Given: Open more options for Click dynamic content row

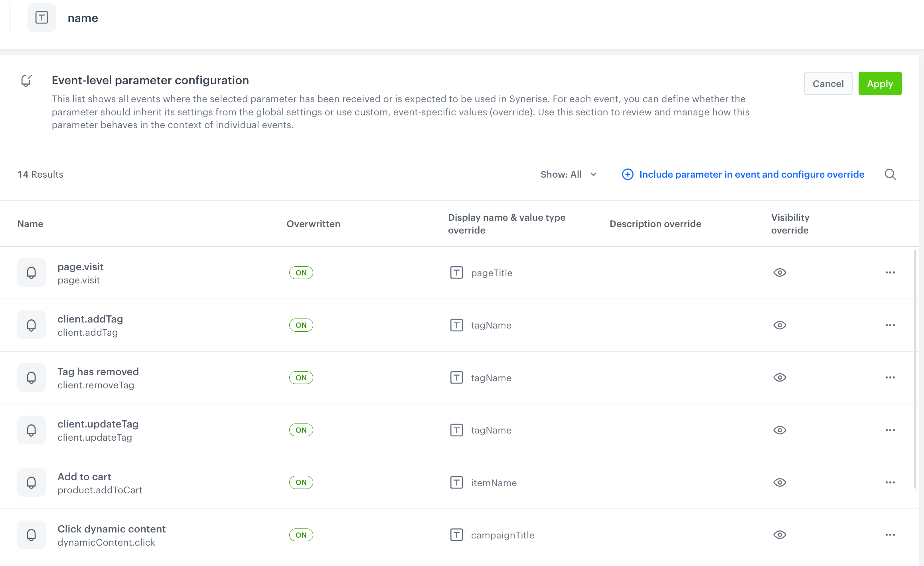Looking at the screenshot, I should (890, 535).
